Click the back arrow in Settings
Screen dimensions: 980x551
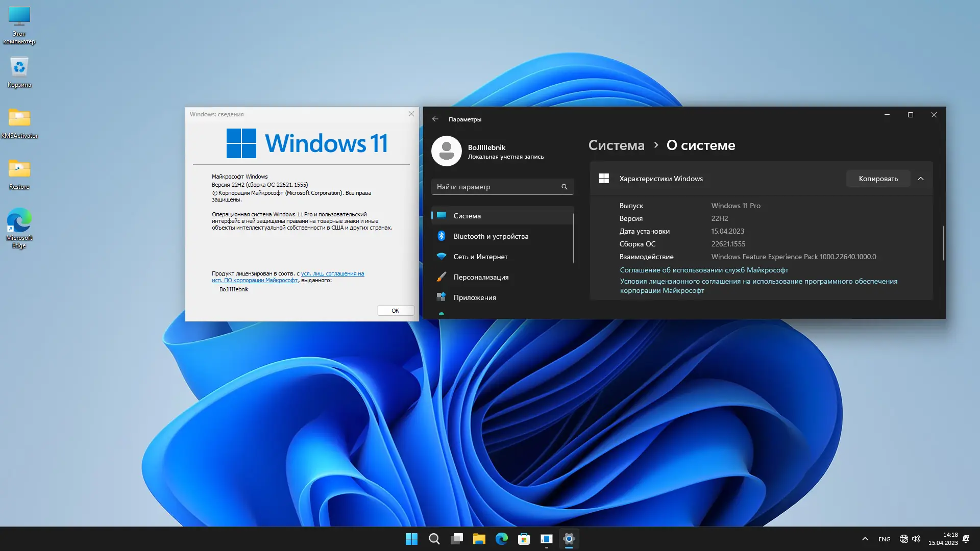pyautogui.click(x=435, y=119)
